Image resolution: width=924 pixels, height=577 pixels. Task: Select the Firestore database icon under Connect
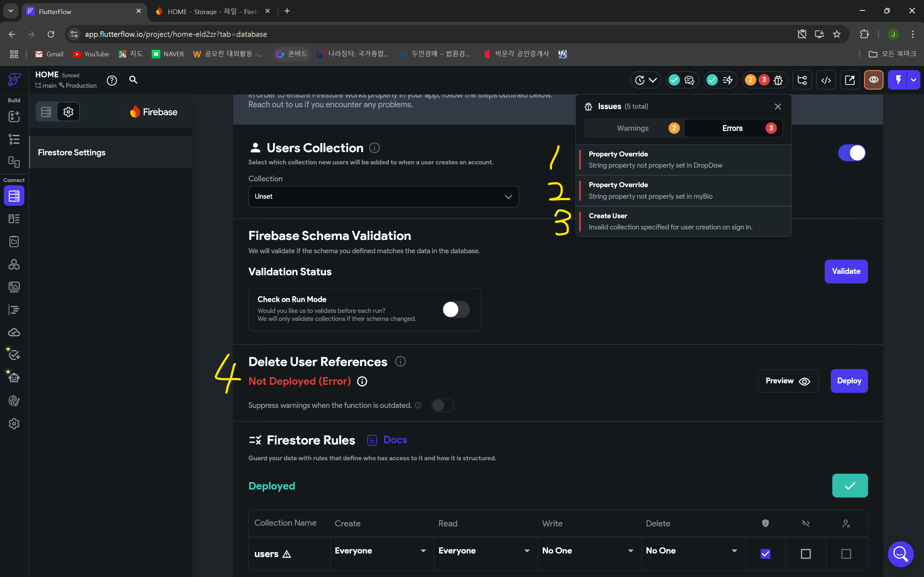point(14,196)
